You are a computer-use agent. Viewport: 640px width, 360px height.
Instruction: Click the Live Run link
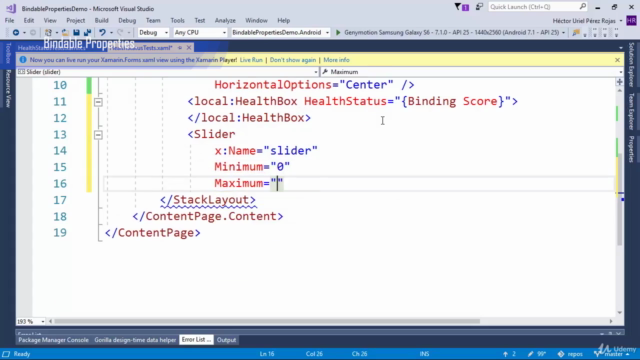pyautogui.click(x=251, y=60)
